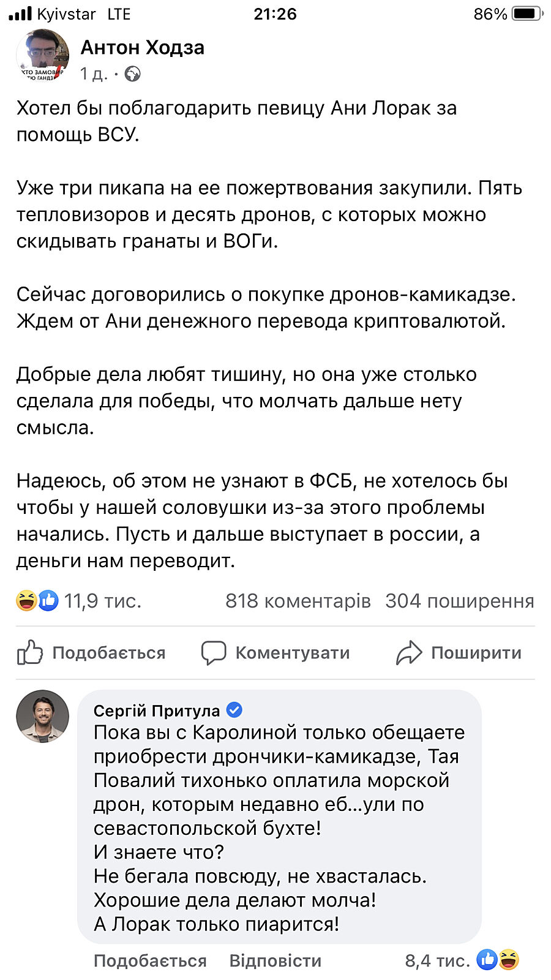Image resolution: width=551 pixels, height=980 pixels.
Task: Tap the comment speech bubble icon
Action: click(x=214, y=653)
